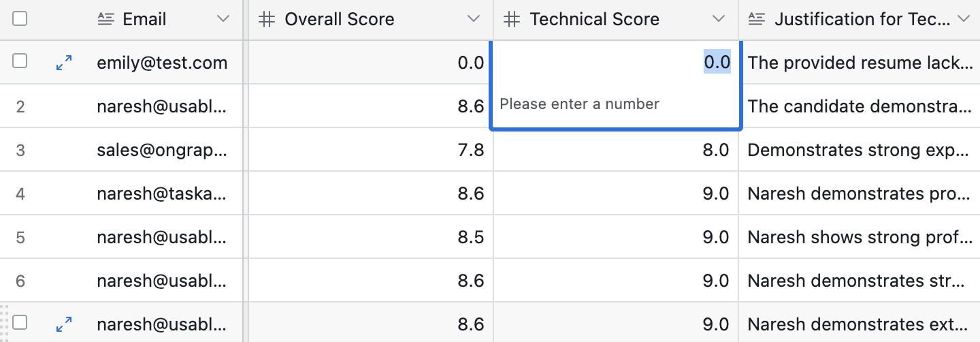Click the Email field text-type icon
The width and height of the screenshot is (980, 342).
click(x=106, y=20)
